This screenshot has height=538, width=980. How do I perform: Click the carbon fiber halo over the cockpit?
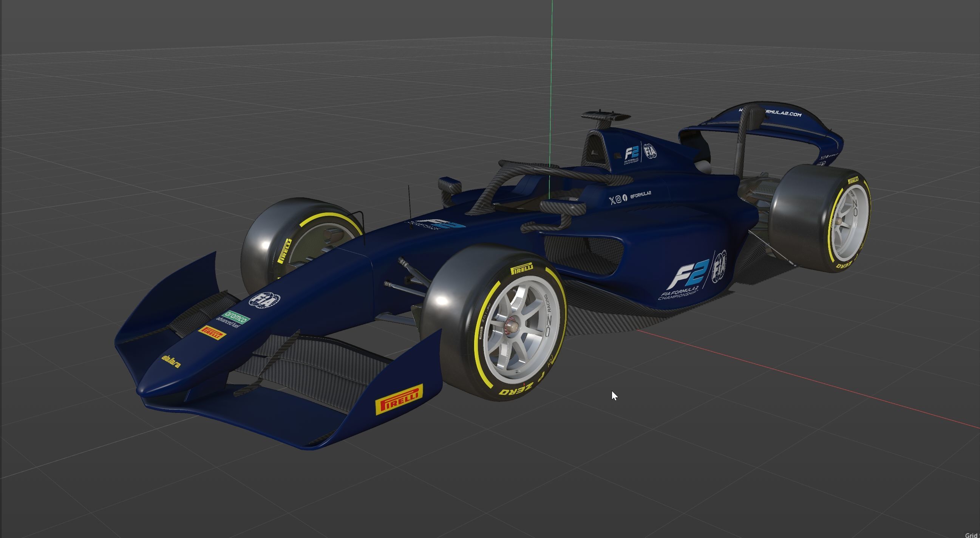[x=548, y=182]
